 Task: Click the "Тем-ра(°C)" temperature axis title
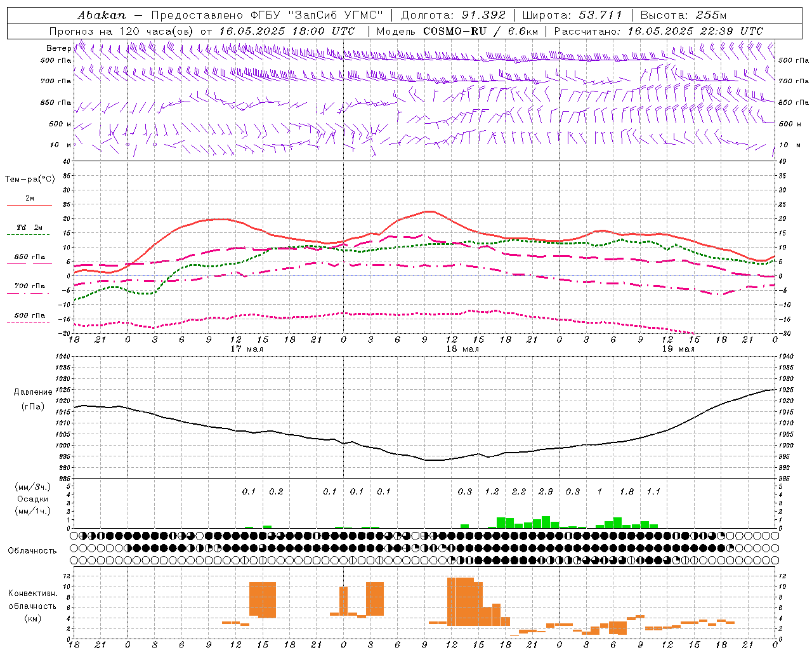click(30, 180)
